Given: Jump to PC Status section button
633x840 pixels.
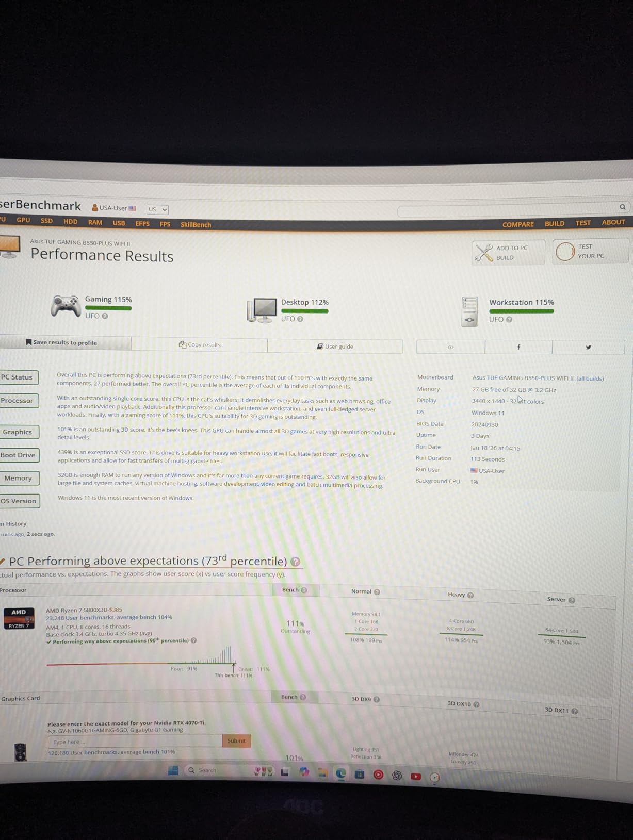Looking at the screenshot, I should 19,377.
